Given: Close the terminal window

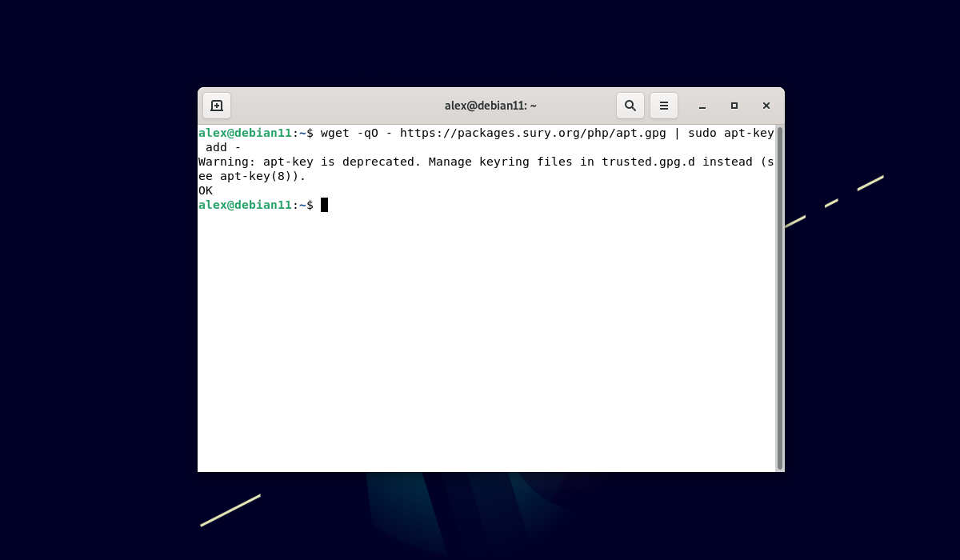Looking at the screenshot, I should point(766,106).
